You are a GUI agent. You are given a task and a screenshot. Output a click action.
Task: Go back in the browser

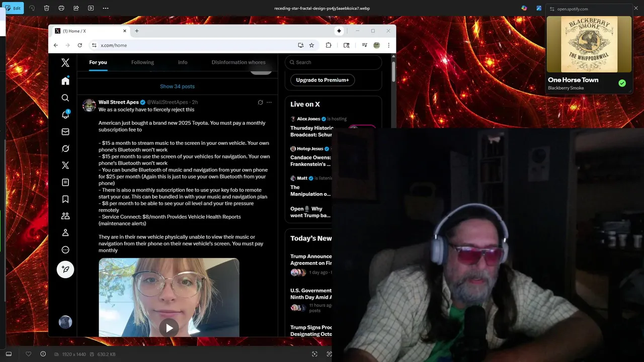(56, 45)
